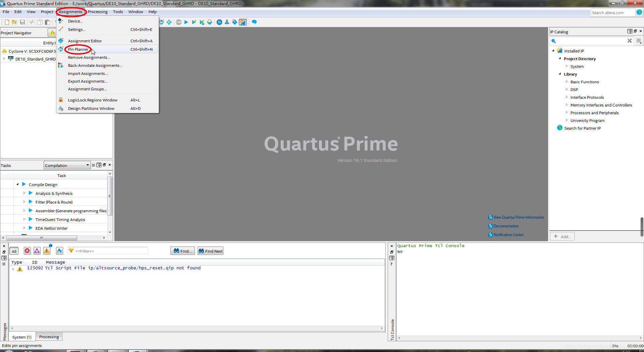Clear the IP Catalog search with X
Image resolution: width=644 pixels, height=352 pixels.
click(x=630, y=41)
